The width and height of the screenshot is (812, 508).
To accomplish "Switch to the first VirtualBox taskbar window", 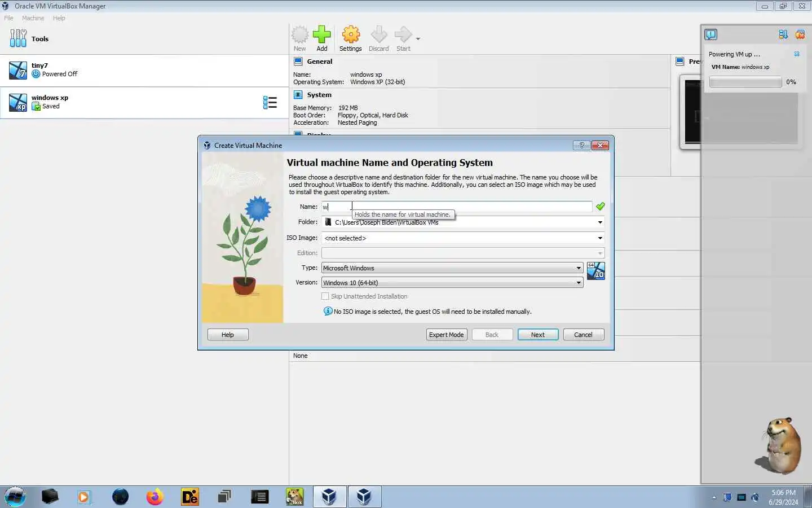I will (x=329, y=497).
